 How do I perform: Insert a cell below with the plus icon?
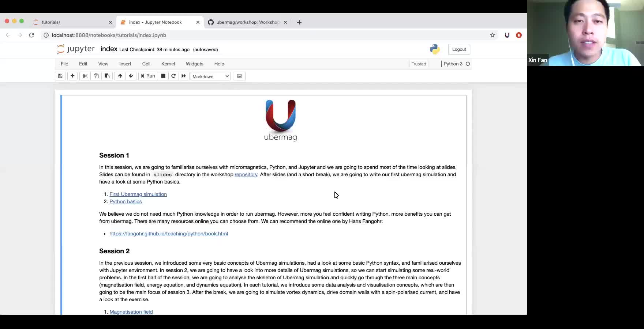72,76
